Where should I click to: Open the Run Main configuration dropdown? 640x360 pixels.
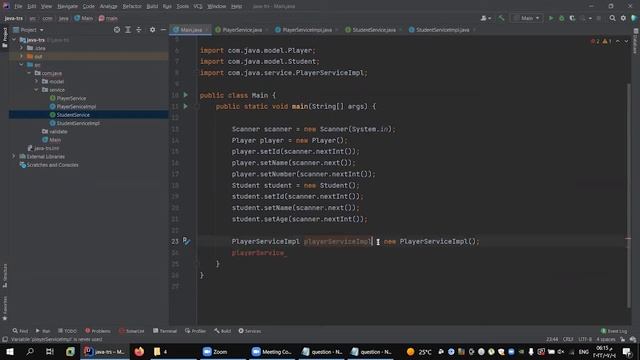click(x=527, y=18)
